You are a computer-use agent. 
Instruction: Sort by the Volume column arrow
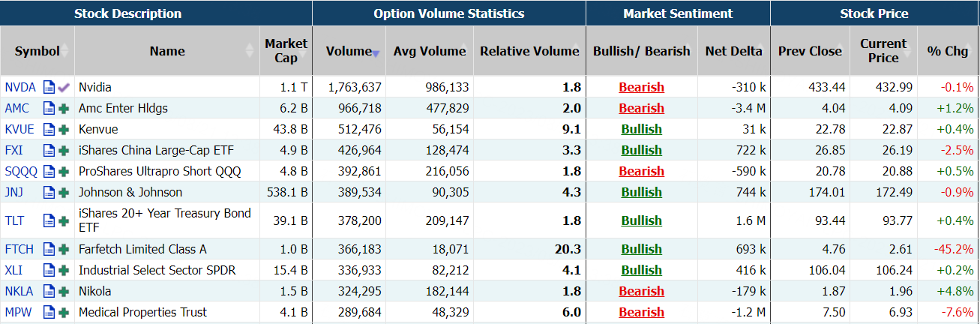pyautogui.click(x=376, y=52)
